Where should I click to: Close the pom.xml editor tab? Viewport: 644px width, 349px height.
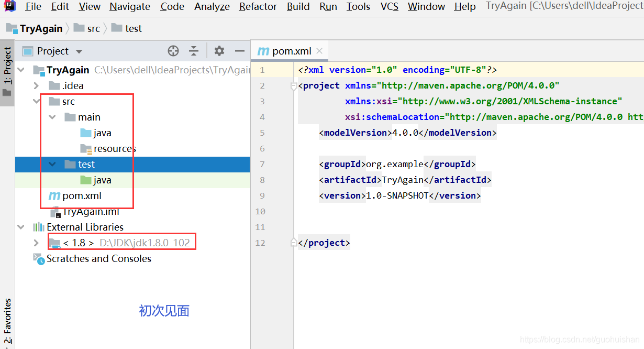pos(319,51)
